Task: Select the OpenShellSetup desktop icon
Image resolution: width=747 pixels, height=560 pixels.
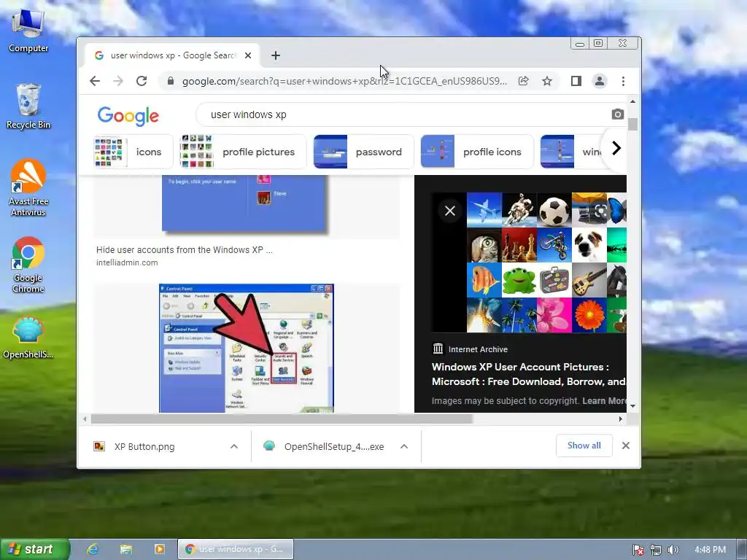Action: click(28, 337)
